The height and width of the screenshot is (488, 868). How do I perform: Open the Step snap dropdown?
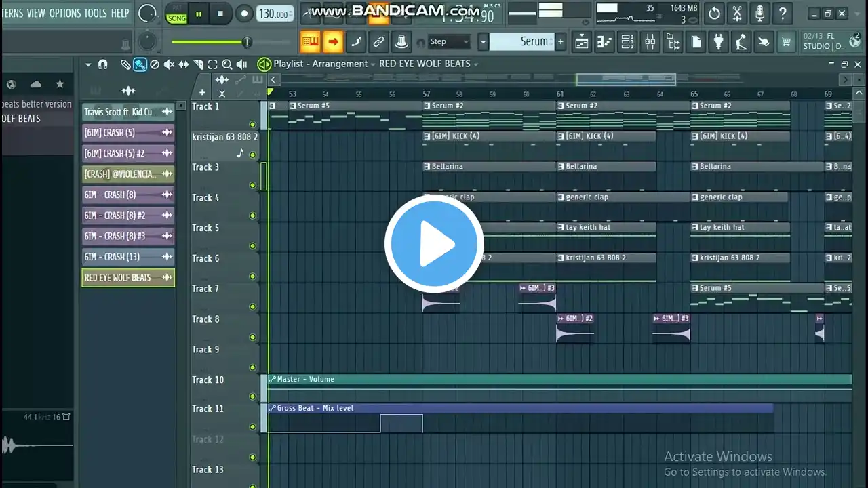tap(450, 42)
